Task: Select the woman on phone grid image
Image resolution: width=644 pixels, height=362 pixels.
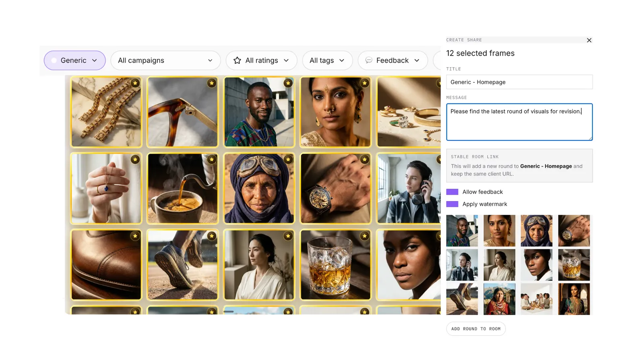Action: (409, 188)
